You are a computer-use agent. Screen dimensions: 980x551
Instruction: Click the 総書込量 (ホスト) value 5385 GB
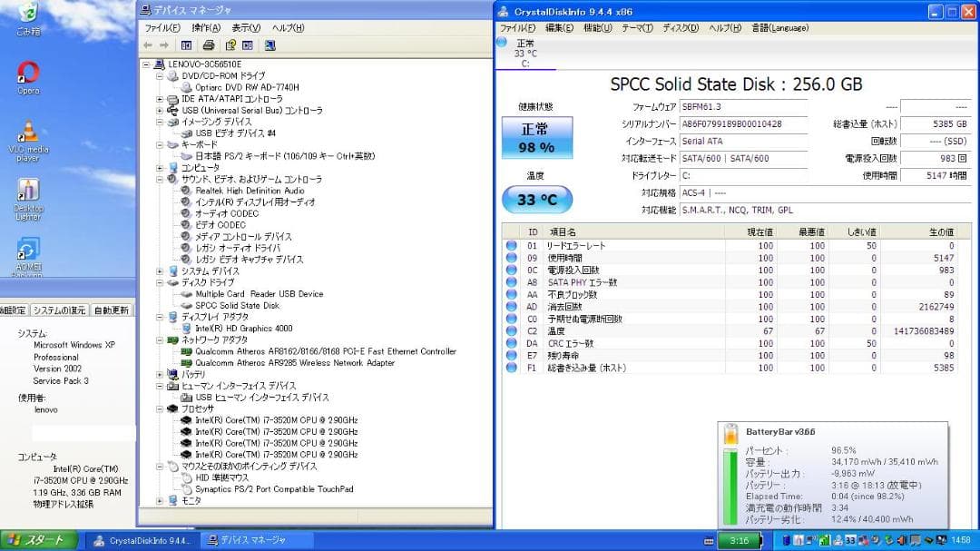tap(935, 123)
